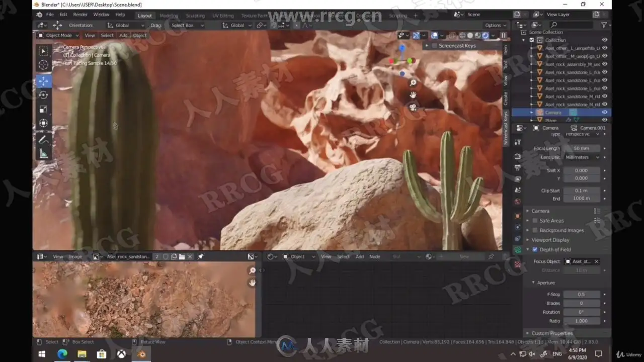
Task: Switch to rendered viewport shading
Action: click(486, 35)
